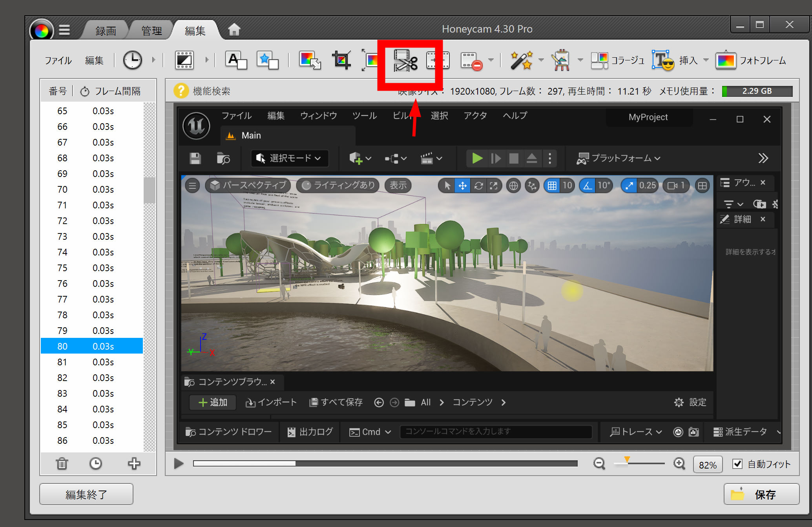Click the frame delete filmstrip icon
Image resolution: width=812 pixels, height=527 pixels.
pyautogui.click(x=471, y=61)
